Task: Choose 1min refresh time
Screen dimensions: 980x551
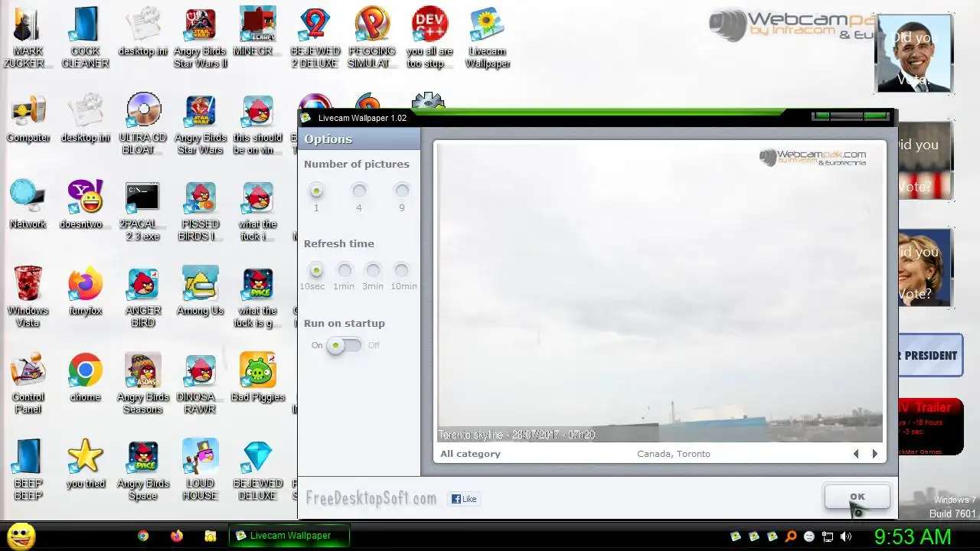Action: (x=345, y=270)
